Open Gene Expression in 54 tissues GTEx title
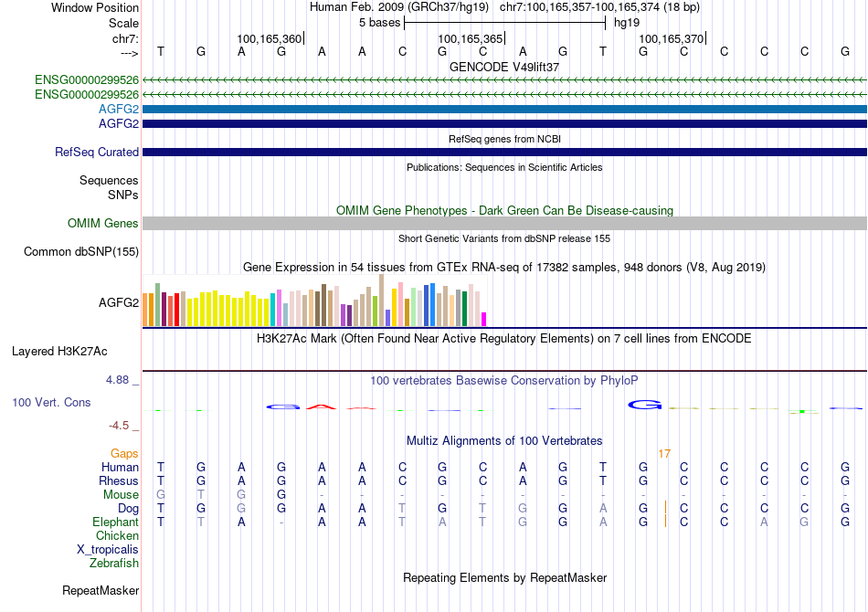Screen dimensions: 868x612 504,268
